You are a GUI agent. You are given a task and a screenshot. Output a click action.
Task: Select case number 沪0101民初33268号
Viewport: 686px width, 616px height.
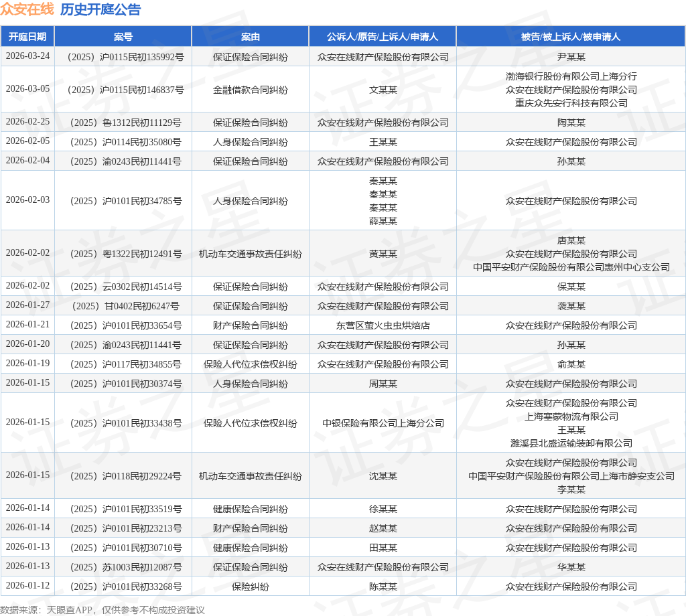(x=142, y=587)
